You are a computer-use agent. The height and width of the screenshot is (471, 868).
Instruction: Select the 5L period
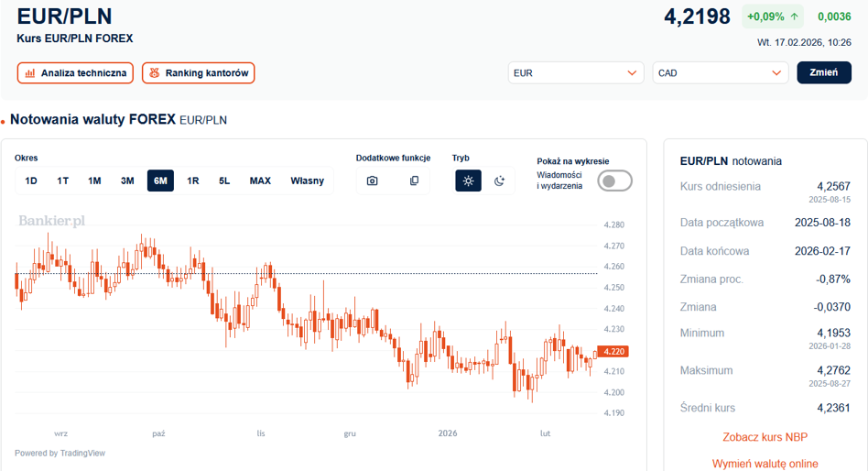224,181
